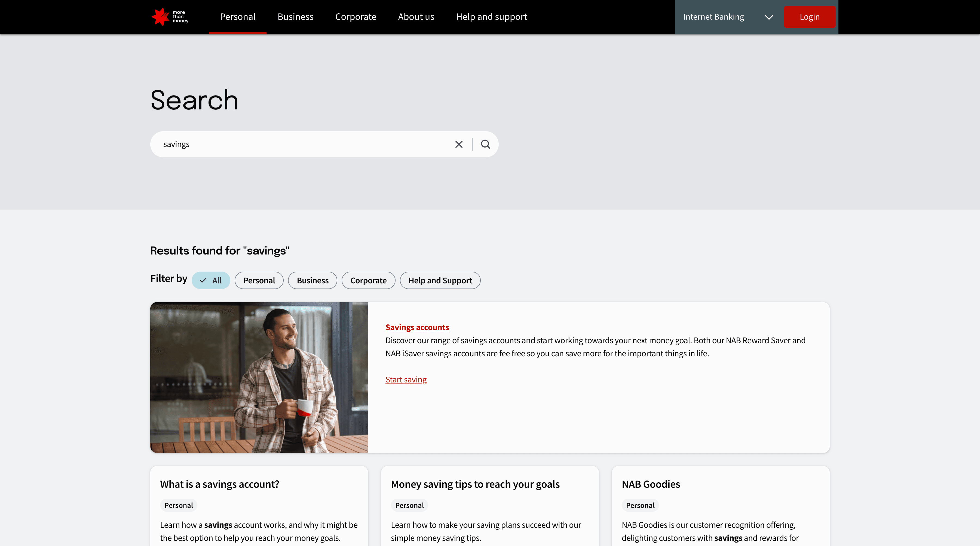Select the All filter chip

(211, 280)
